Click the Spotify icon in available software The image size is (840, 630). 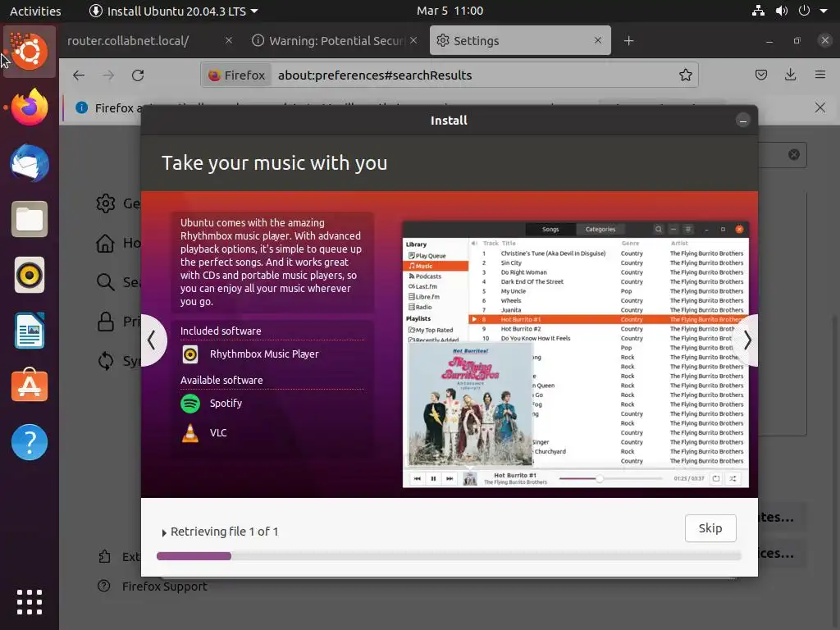(190, 404)
